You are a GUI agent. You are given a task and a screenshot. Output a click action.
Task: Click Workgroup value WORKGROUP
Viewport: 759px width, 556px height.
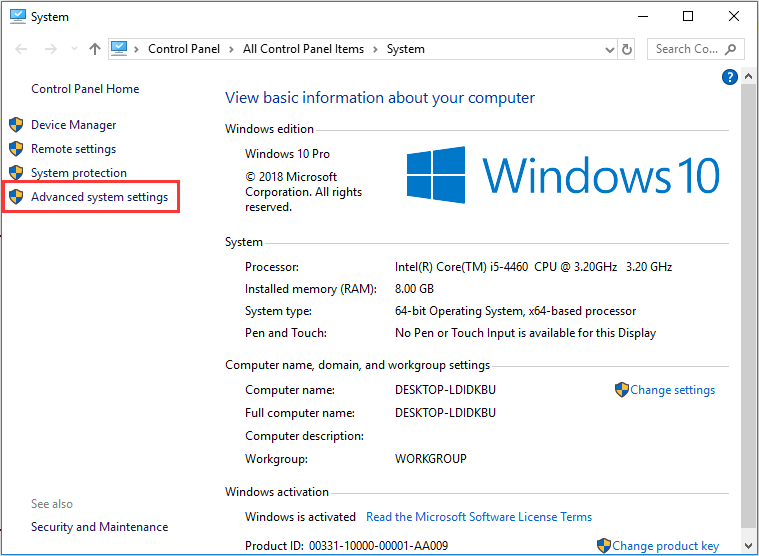point(431,459)
